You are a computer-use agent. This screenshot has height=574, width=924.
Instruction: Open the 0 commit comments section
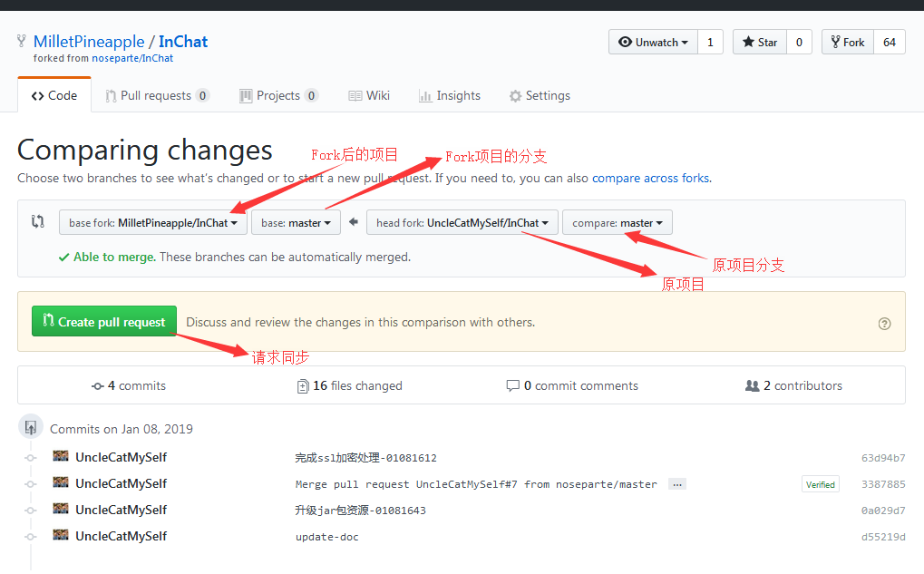click(x=572, y=385)
